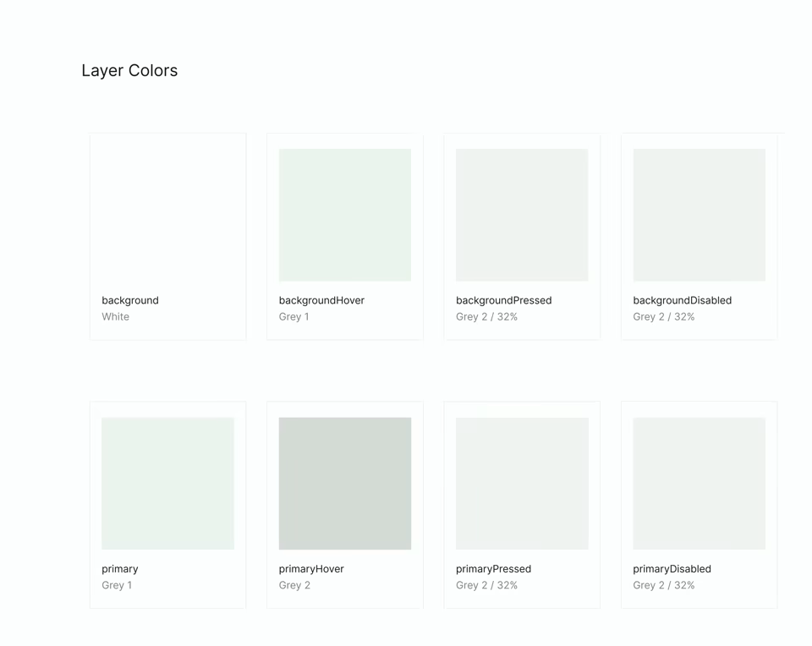Select the 'primaryPressed' label text
The height and width of the screenshot is (646, 812).
click(x=493, y=569)
